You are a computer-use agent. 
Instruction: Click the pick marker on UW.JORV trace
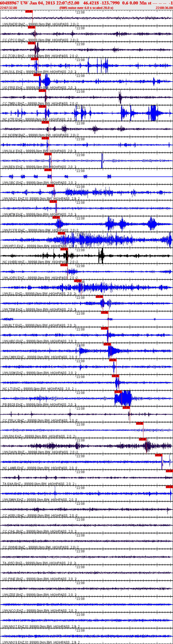point(64,265)
